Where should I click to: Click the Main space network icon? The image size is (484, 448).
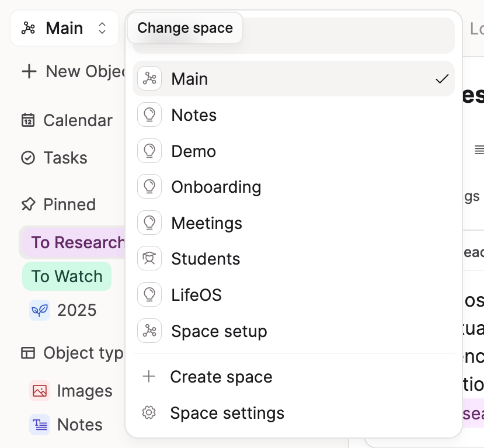149,79
